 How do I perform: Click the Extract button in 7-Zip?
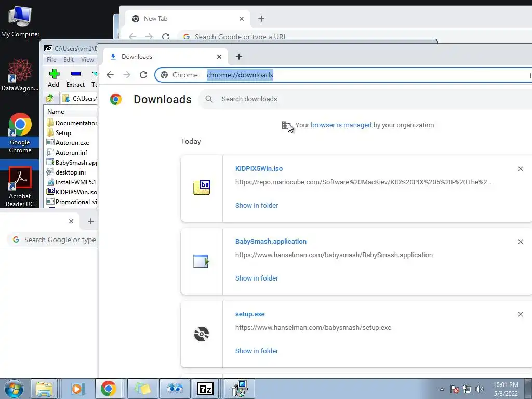pos(75,78)
